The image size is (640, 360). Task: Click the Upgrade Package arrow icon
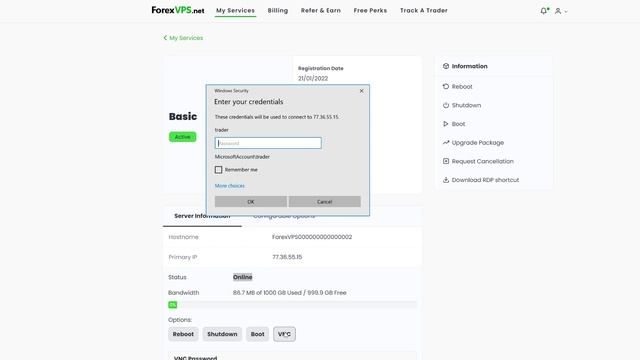pyautogui.click(x=446, y=142)
